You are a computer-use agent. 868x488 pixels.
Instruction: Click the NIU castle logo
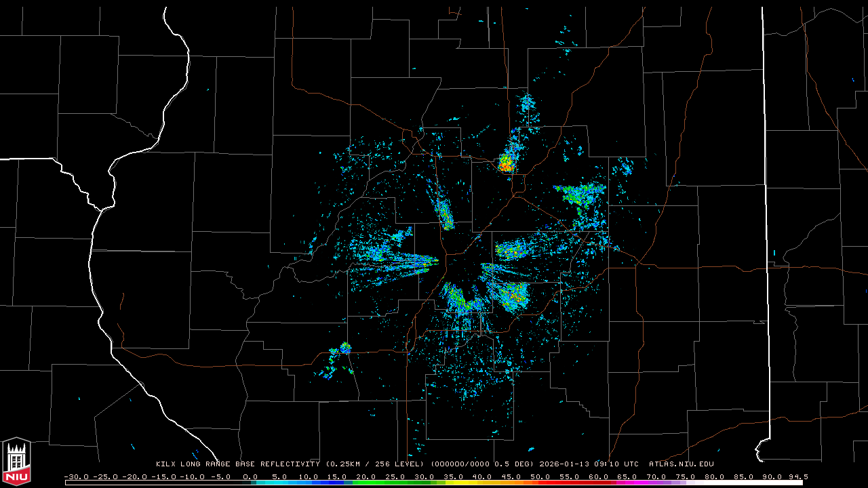[x=16, y=460]
